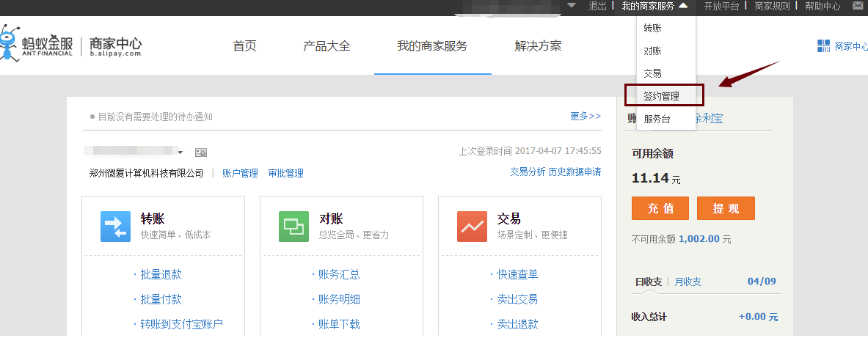
Task: Click the red 交易 chart icon
Action: click(x=472, y=227)
